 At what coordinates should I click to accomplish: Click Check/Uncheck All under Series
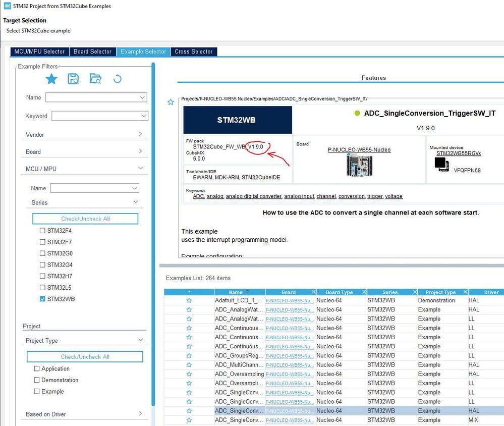tap(85, 219)
